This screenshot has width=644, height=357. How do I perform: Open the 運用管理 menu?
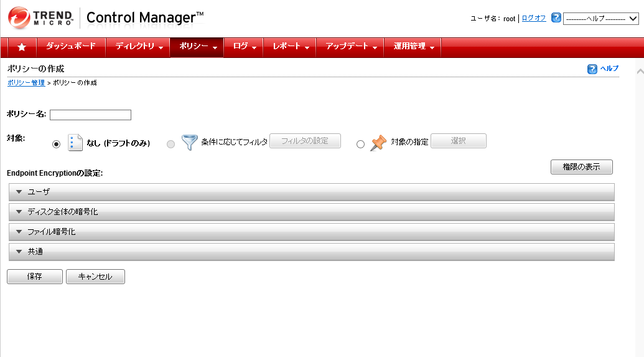(413, 47)
